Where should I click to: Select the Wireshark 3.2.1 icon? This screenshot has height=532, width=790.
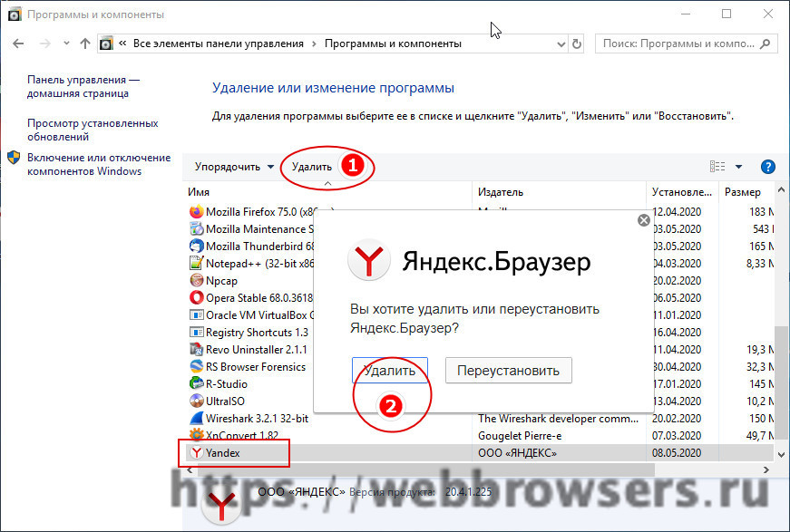(x=196, y=418)
